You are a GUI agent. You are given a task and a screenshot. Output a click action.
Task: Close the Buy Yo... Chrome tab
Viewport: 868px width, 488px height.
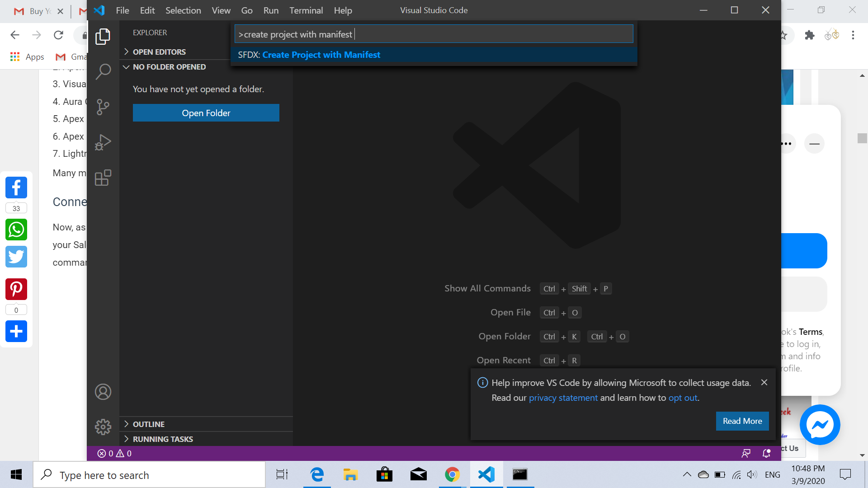[x=61, y=11]
